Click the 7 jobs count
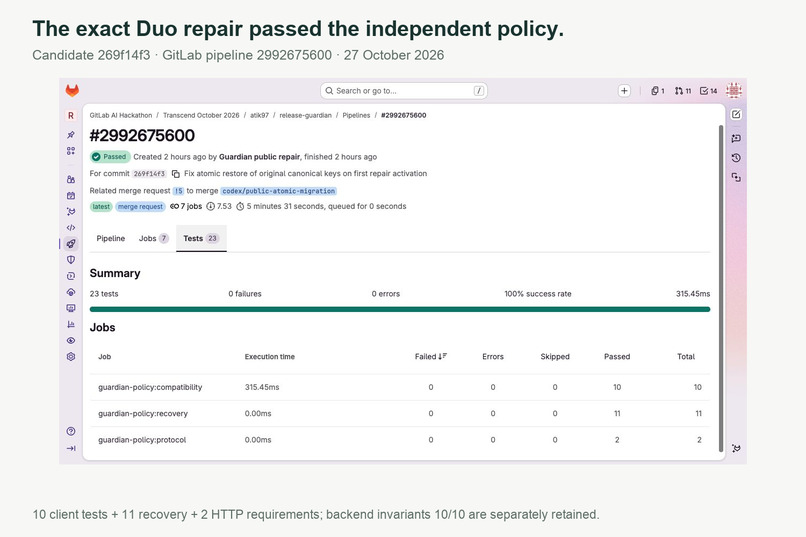Image resolution: width=806 pixels, height=537 pixels. [x=186, y=207]
